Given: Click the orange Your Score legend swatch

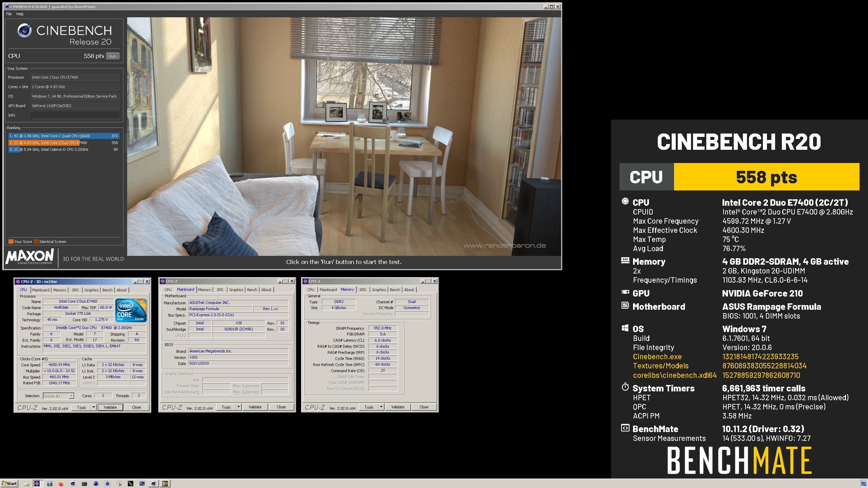Looking at the screenshot, I should [x=11, y=242].
